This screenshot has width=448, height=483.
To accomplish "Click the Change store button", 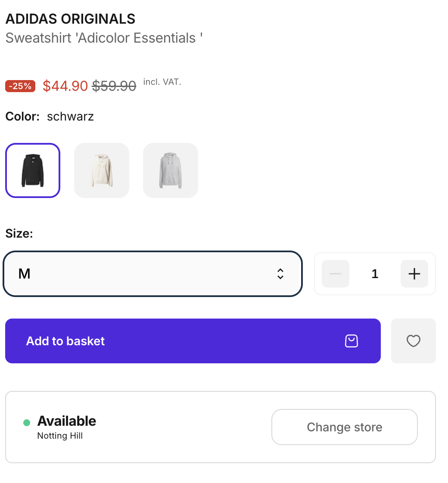I will 344,427.
